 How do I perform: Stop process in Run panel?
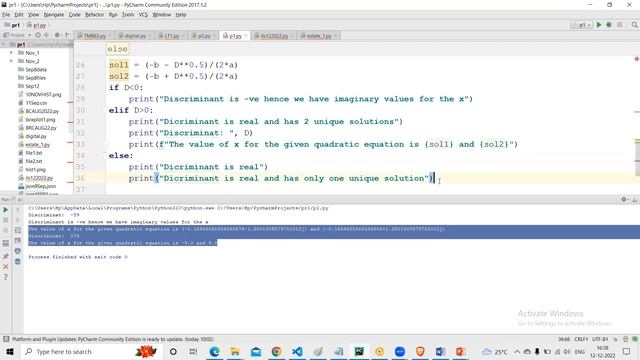[5, 220]
